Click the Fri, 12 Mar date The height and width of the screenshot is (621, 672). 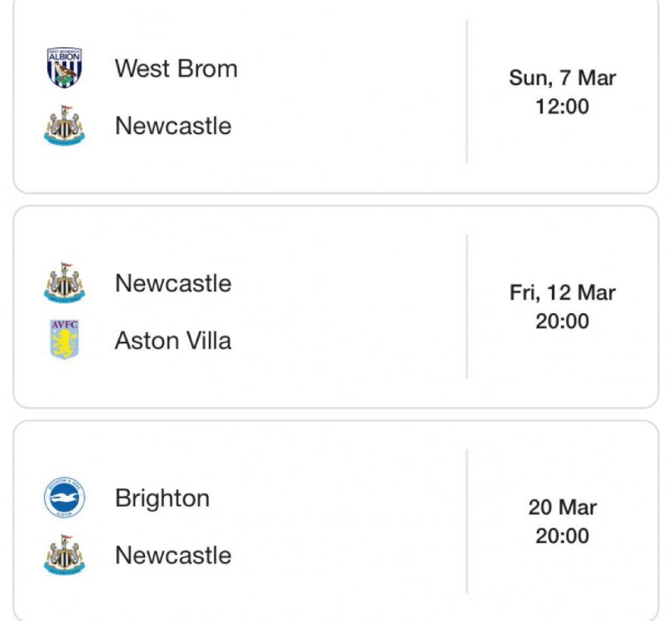coord(562,293)
